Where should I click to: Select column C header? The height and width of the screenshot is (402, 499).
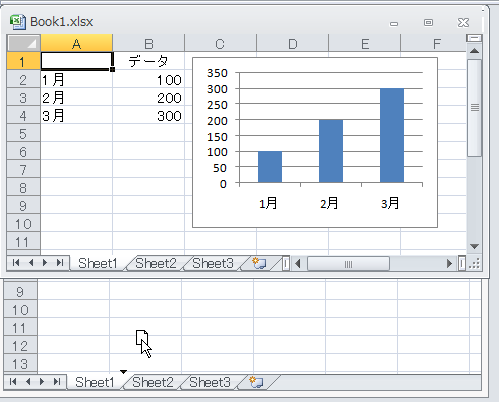(x=220, y=44)
